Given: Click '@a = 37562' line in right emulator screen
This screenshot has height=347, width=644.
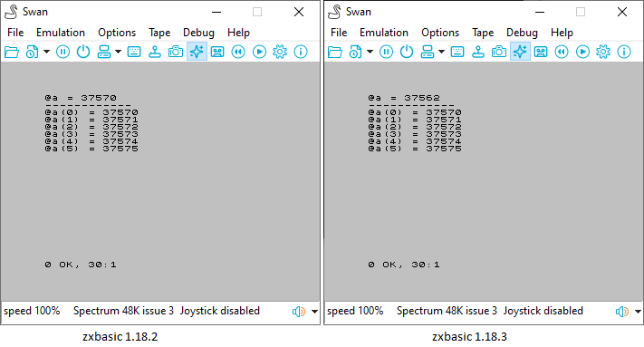Looking at the screenshot, I should (x=404, y=98).
